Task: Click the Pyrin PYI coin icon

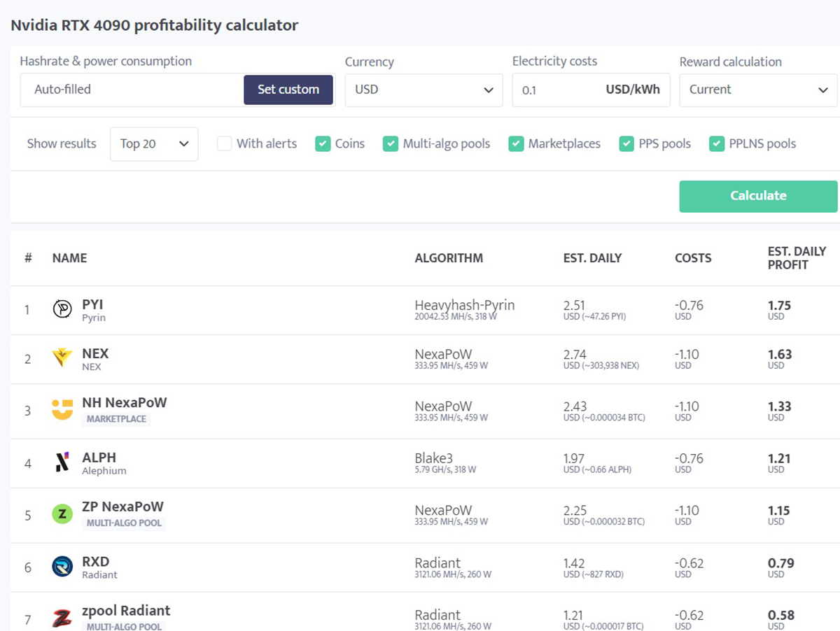Action: (62, 309)
